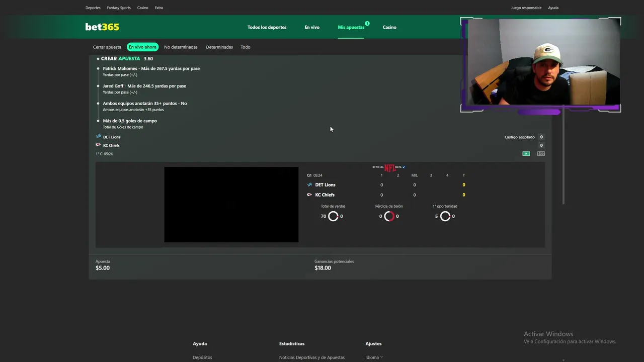Click the black match video player
Viewport: 644px width, 362px height.
coord(231,205)
